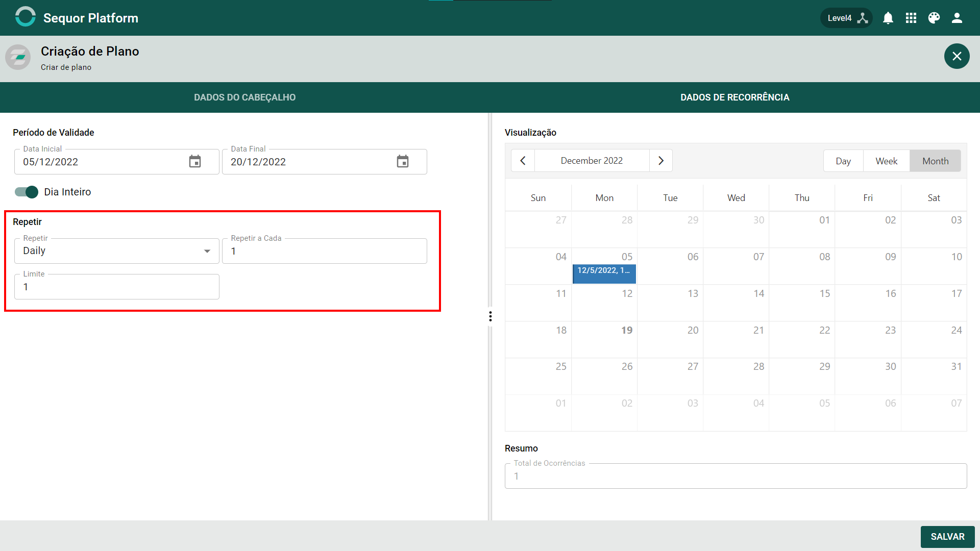Click the Sequor Platform title text
Viewport: 980px width, 551px height.
point(91,18)
